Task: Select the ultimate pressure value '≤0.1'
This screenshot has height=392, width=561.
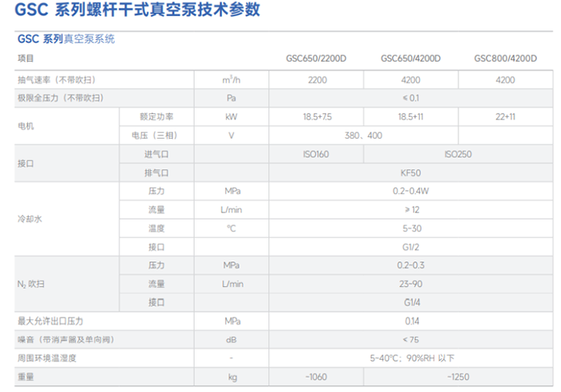Action: pos(410,98)
